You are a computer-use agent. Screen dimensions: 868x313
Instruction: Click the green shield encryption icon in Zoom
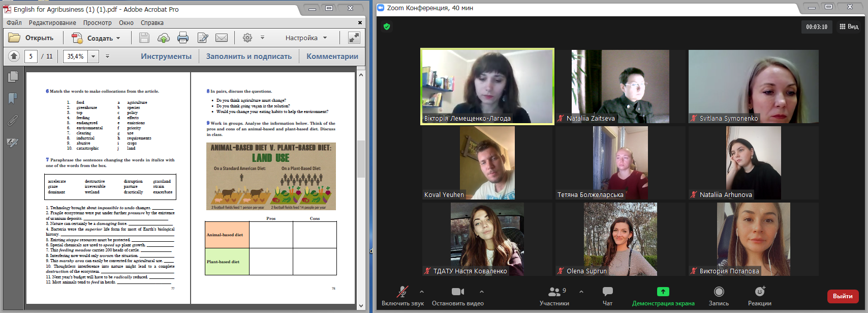(x=387, y=26)
